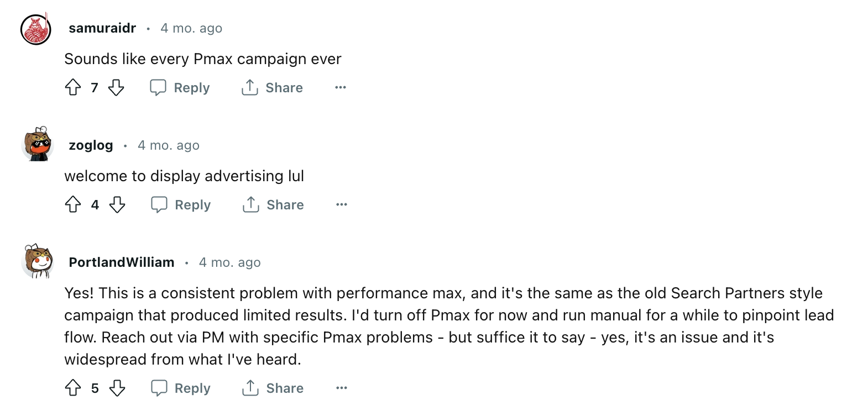Downvote zoglog's comment
The image size is (868, 411).
[117, 204]
